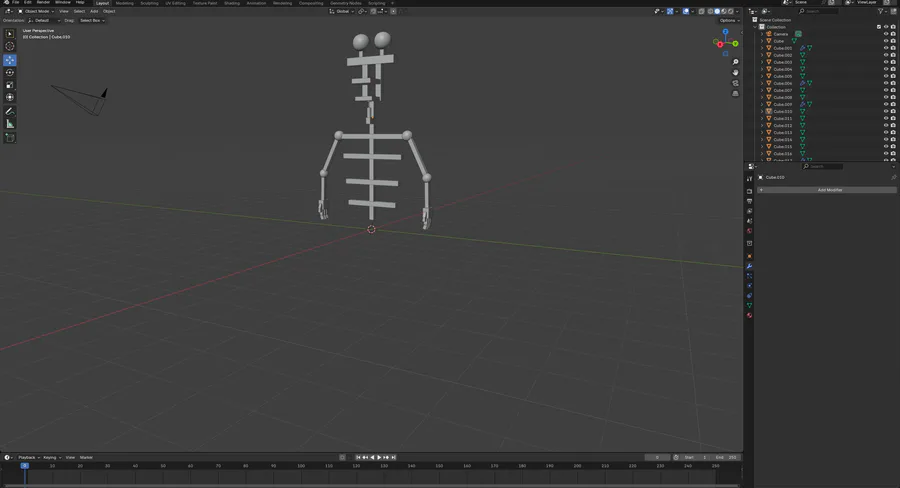
Task: Open the Output properties tab icon
Action: point(749,201)
